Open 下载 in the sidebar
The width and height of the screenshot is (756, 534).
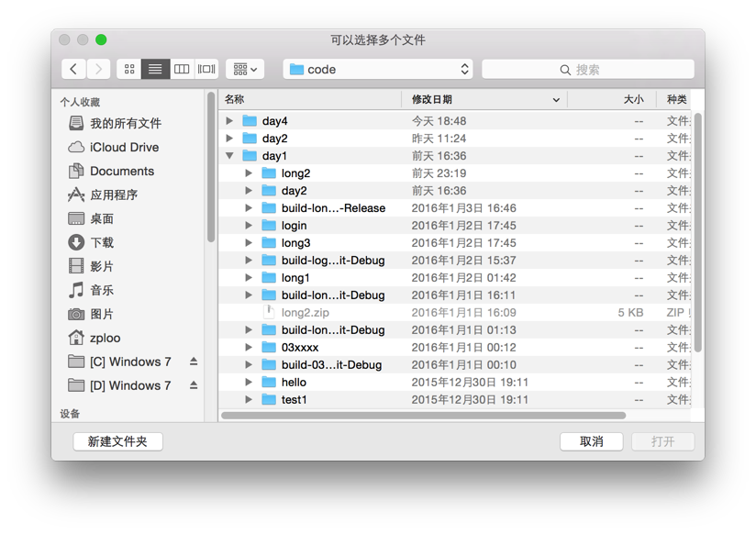91,242
